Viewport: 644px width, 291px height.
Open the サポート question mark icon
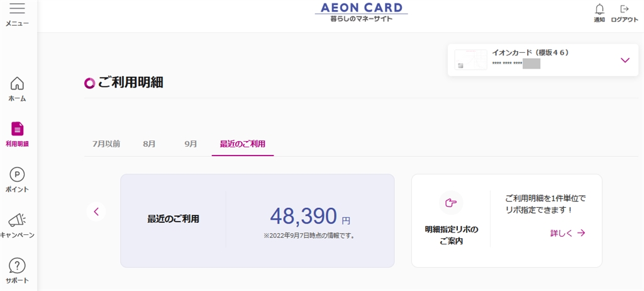(x=18, y=265)
